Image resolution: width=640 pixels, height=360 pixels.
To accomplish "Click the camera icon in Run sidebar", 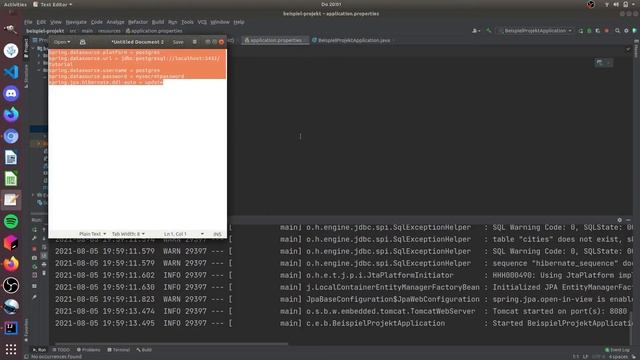I will [x=34, y=258].
